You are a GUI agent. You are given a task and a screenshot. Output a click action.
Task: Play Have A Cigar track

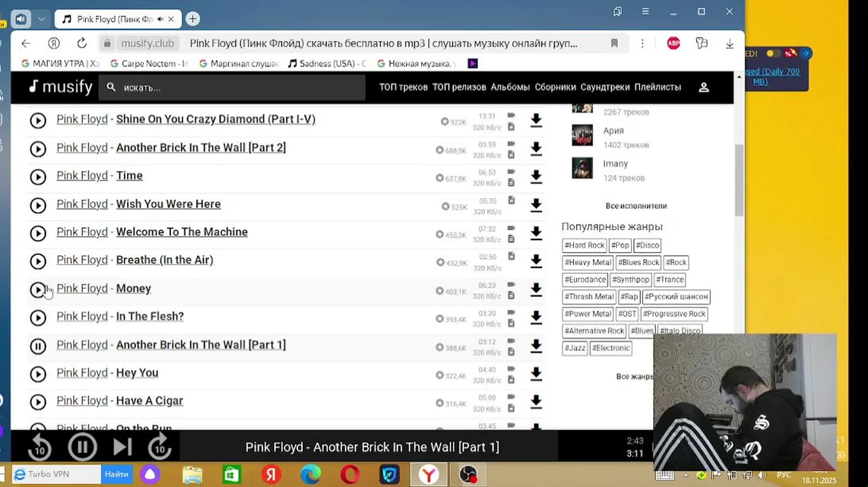38,402
